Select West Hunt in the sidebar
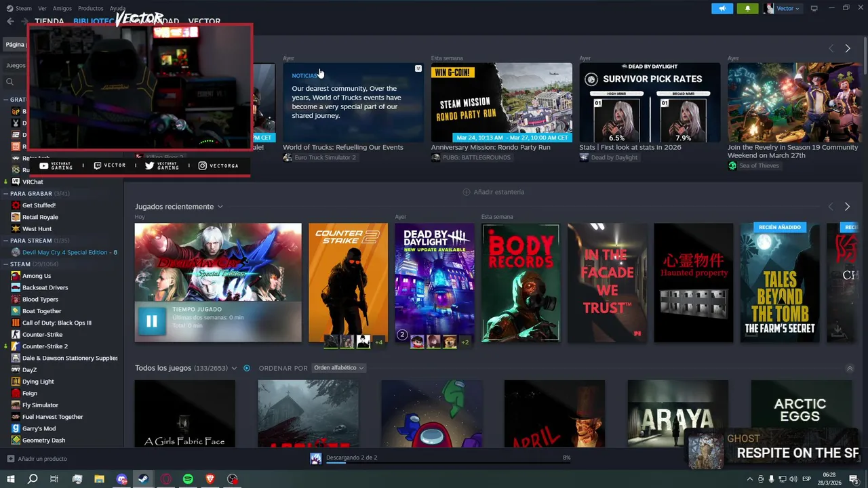 pos(37,229)
